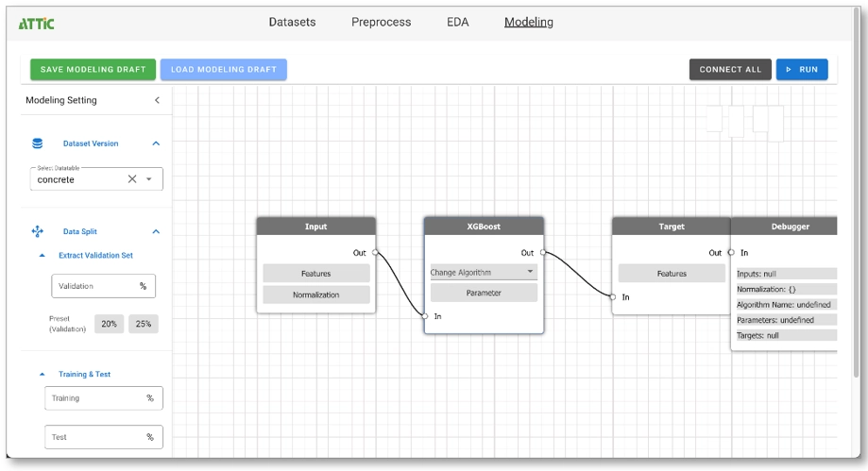Click Save Modeling Draft button

click(93, 69)
